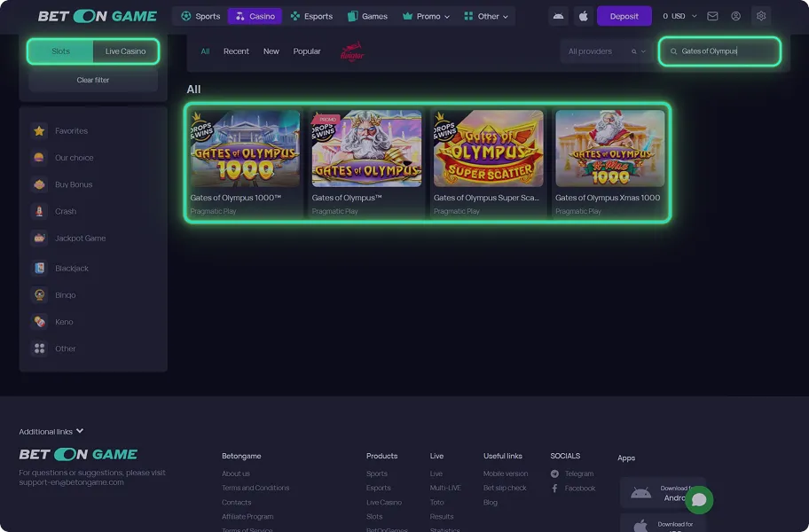809x532 pixels.
Task: Open the user profile icon
Action: pyautogui.click(x=735, y=16)
